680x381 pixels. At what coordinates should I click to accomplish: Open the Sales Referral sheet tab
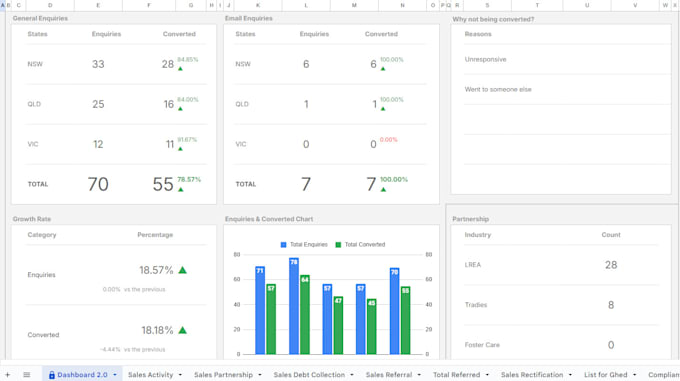coord(389,374)
